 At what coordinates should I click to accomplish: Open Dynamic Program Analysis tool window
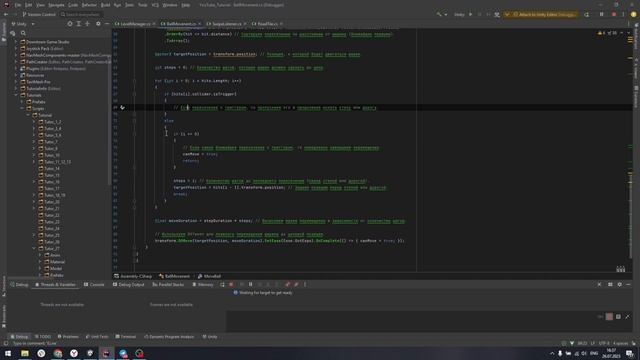(169, 337)
